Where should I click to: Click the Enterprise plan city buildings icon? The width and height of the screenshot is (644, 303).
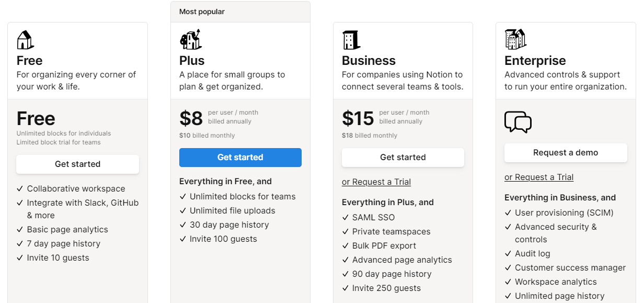[x=515, y=40]
